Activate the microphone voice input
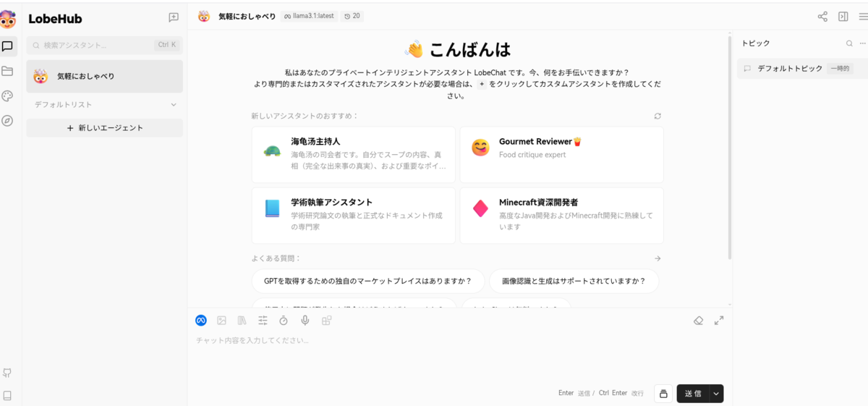The height and width of the screenshot is (406, 868). pyautogui.click(x=305, y=320)
